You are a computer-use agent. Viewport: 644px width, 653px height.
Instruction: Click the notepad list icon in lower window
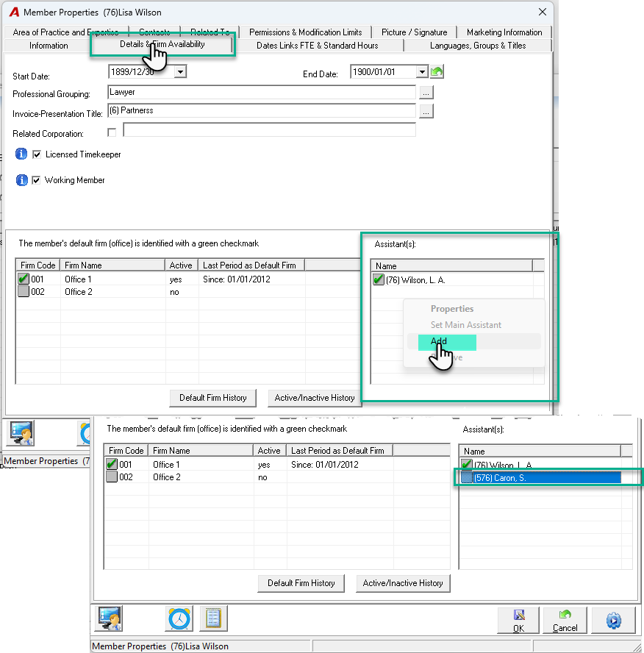pos(213,618)
